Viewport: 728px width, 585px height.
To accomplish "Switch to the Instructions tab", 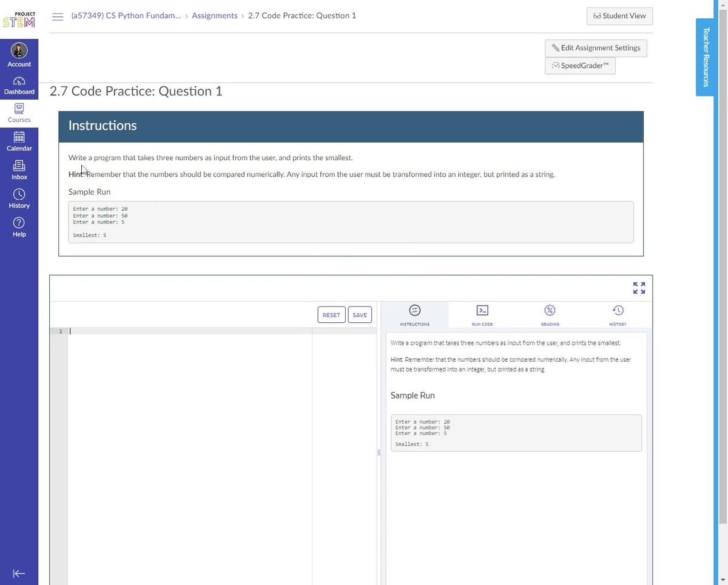I will point(414,315).
